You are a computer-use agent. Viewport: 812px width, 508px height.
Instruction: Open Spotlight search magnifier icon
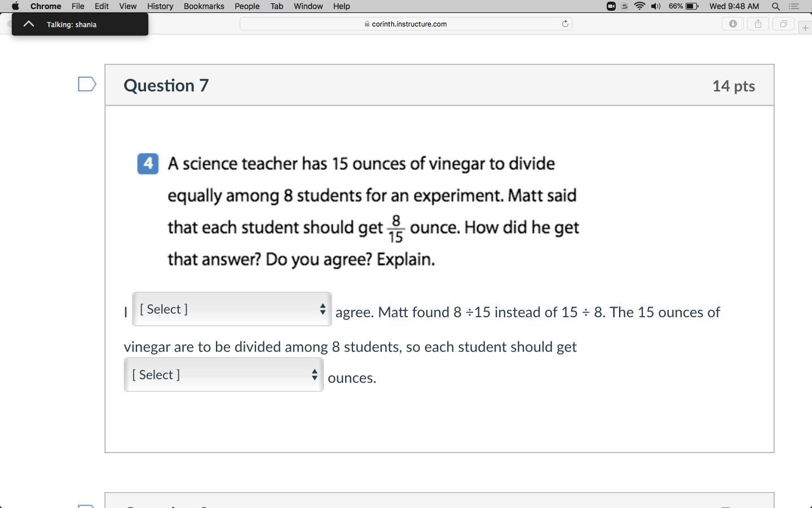click(776, 6)
